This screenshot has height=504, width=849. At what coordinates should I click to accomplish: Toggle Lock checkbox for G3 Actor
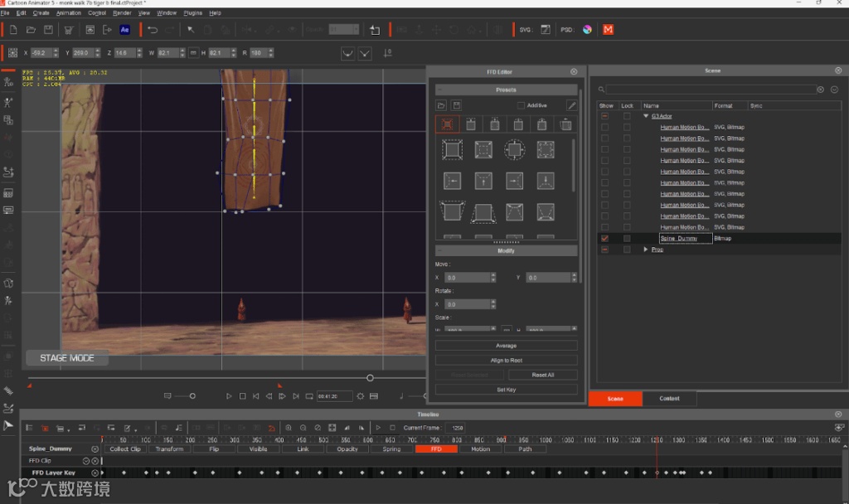coord(627,117)
